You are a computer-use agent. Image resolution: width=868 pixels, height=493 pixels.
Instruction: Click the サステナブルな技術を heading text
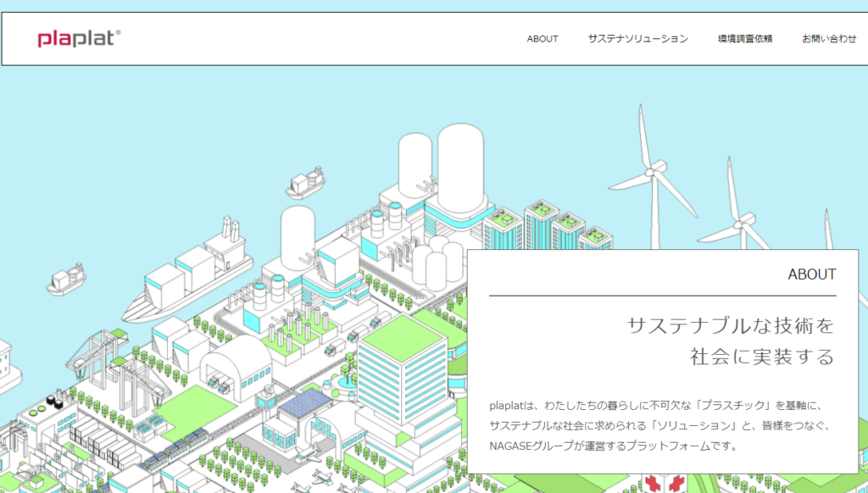point(730,325)
